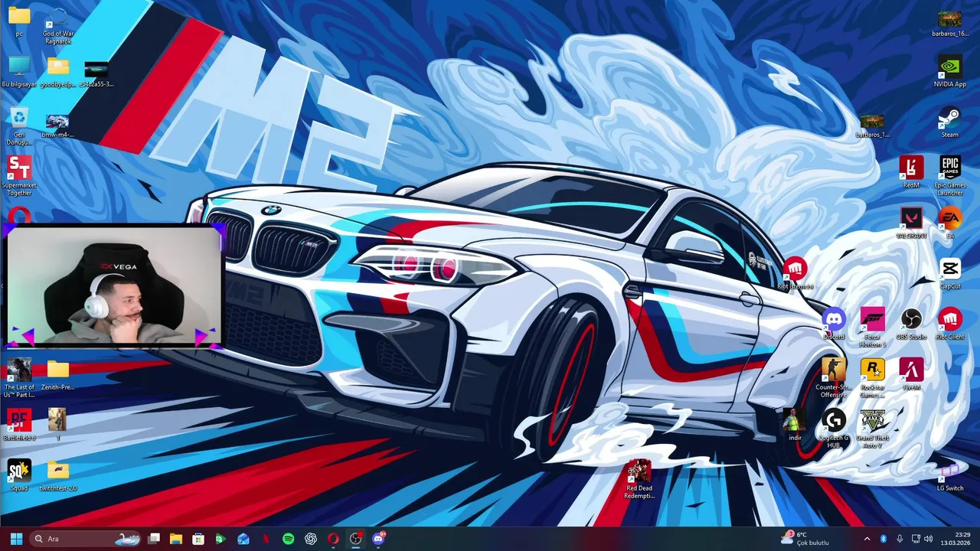
Task: Launch the Squad game shortcut
Action: 19,476
